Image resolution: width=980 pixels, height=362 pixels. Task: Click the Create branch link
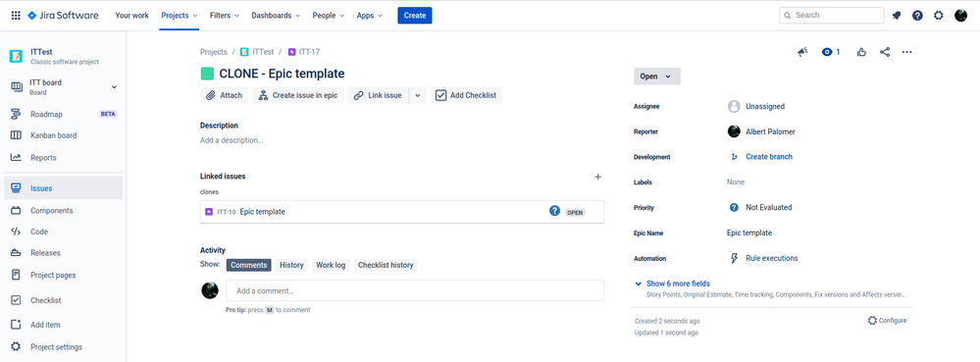tap(769, 157)
